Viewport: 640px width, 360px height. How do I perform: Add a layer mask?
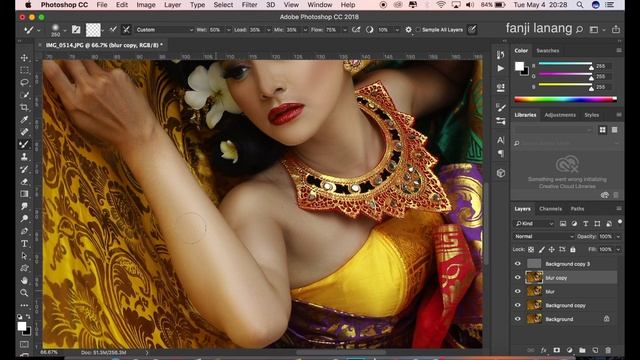click(556, 350)
